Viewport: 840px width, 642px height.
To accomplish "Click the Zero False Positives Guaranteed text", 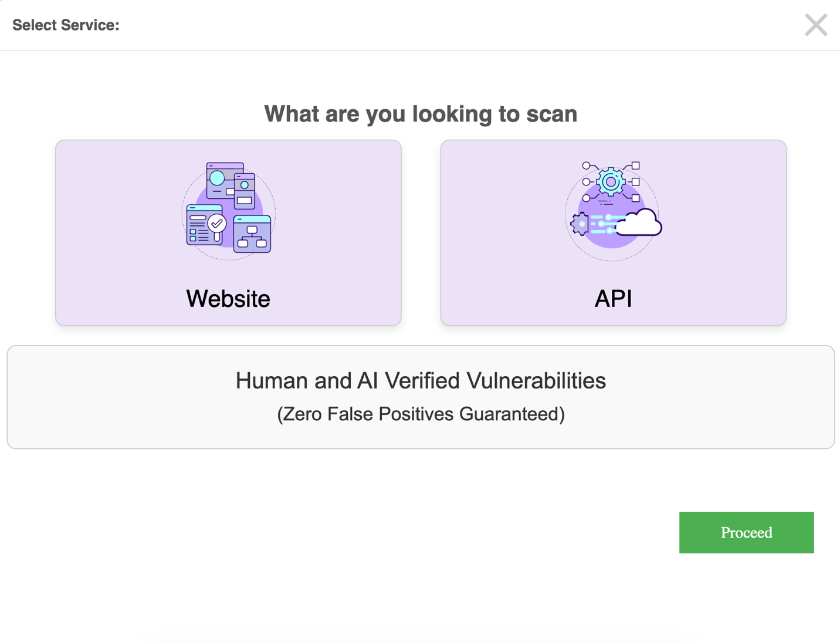I will pos(421,414).
